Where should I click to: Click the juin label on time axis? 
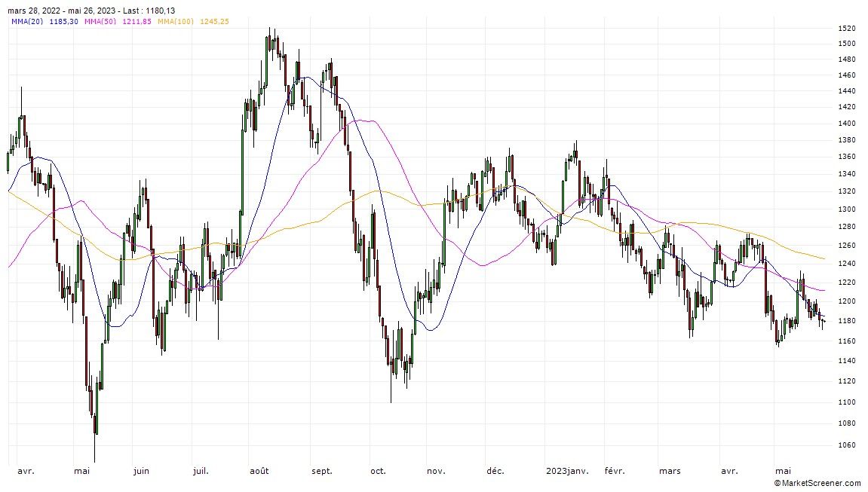click(x=141, y=472)
